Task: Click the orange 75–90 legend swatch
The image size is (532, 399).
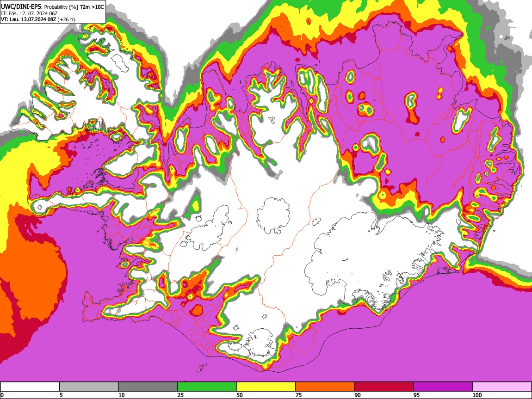Action: pyautogui.click(x=325, y=387)
